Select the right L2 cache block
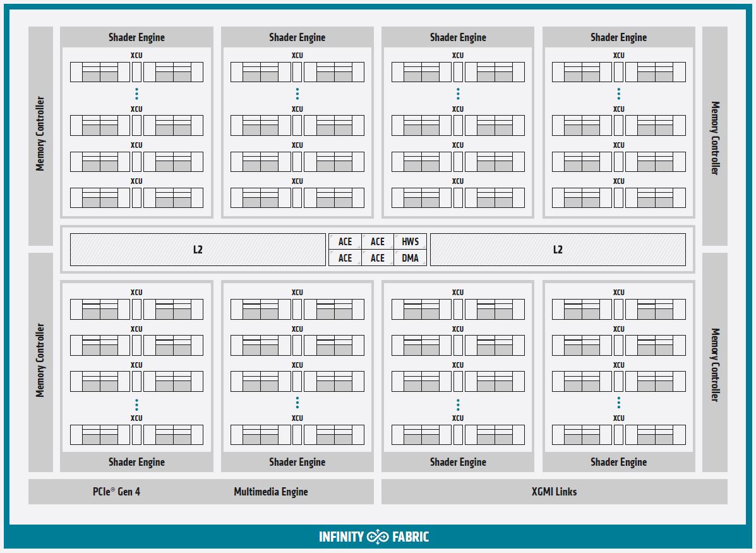The image size is (756, 553). click(557, 250)
